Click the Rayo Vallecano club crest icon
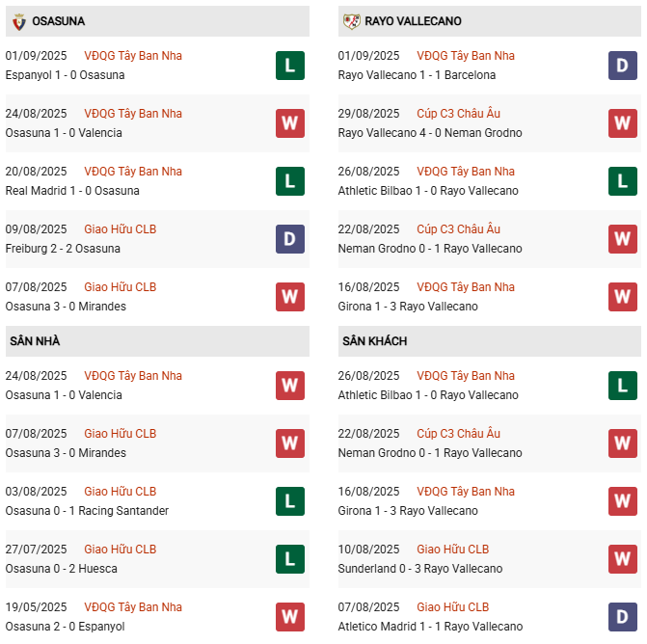The height and width of the screenshot is (644, 647). tap(351, 21)
